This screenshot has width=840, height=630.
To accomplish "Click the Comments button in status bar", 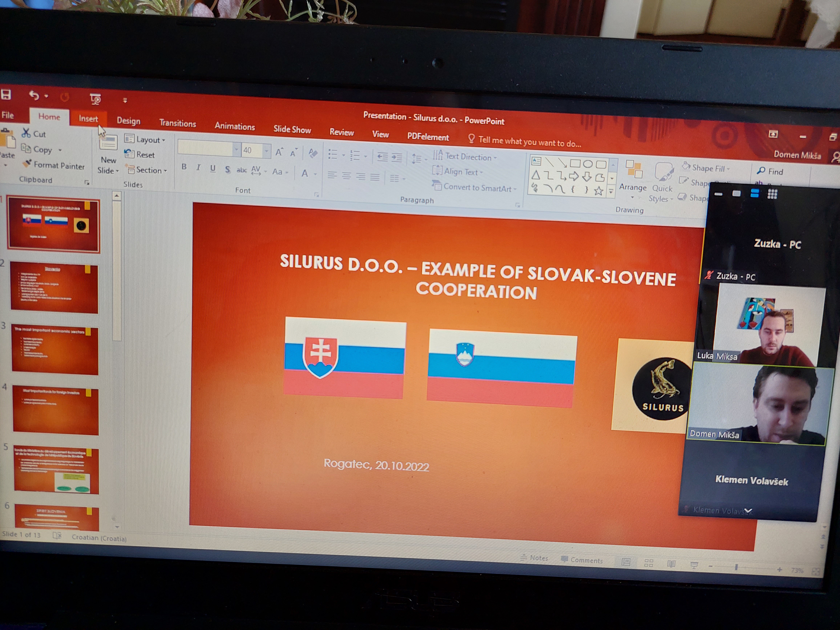I will coord(582,560).
